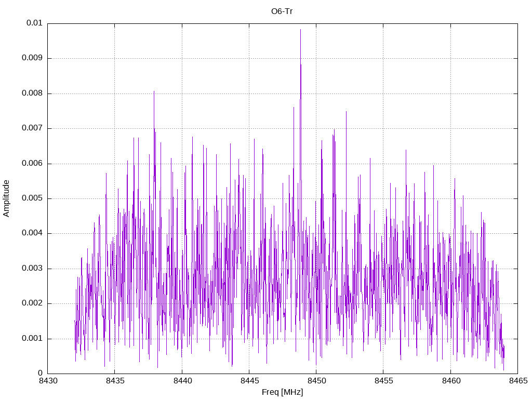Click the y-axis tick label 0.009
532x399 pixels.
(32, 58)
